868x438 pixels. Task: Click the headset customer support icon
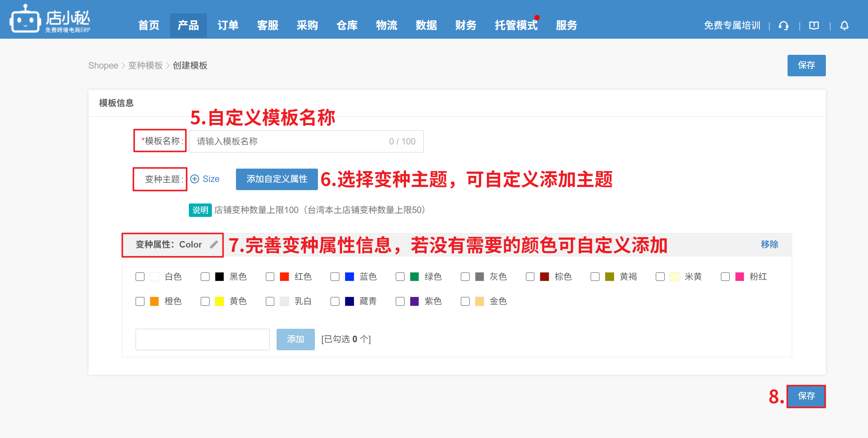(783, 26)
